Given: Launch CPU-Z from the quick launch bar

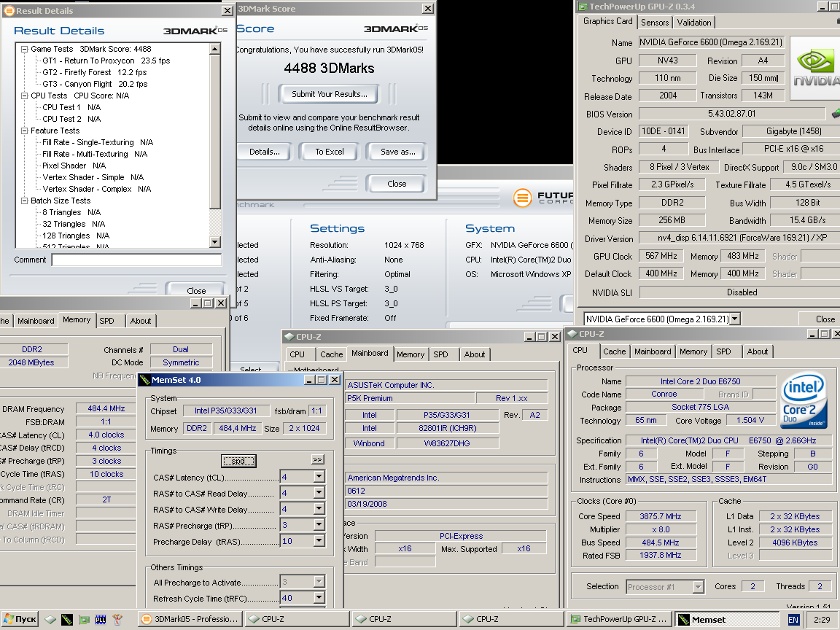Looking at the screenshot, I should tap(50, 620).
